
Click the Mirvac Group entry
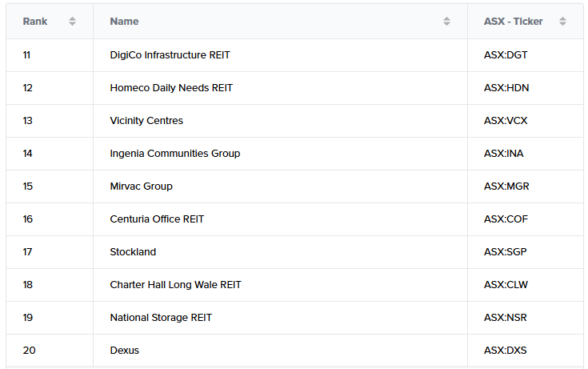(141, 187)
